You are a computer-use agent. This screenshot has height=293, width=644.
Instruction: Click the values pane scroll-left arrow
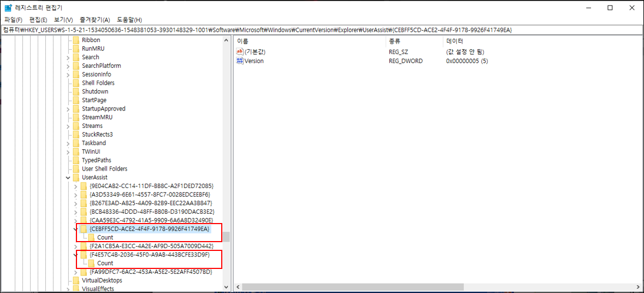(x=238, y=287)
